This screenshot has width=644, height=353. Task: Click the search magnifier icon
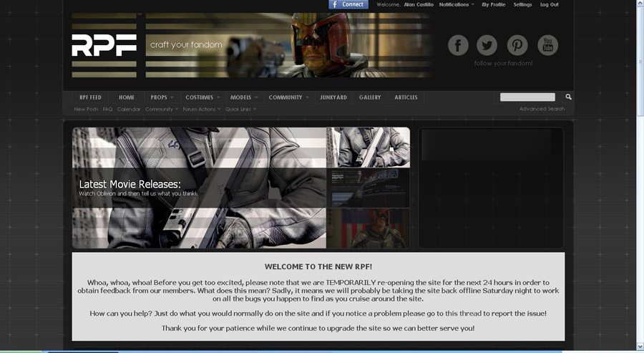click(568, 97)
